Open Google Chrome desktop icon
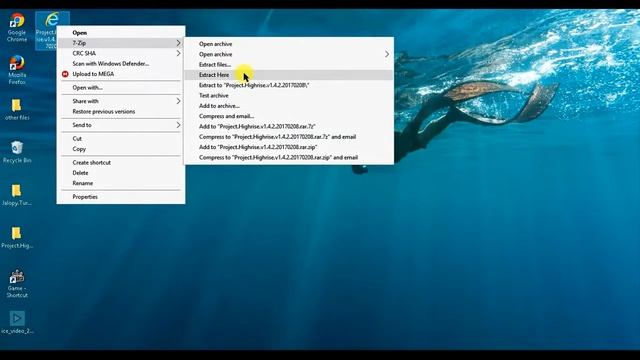This screenshot has height=360, width=640. point(17,21)
